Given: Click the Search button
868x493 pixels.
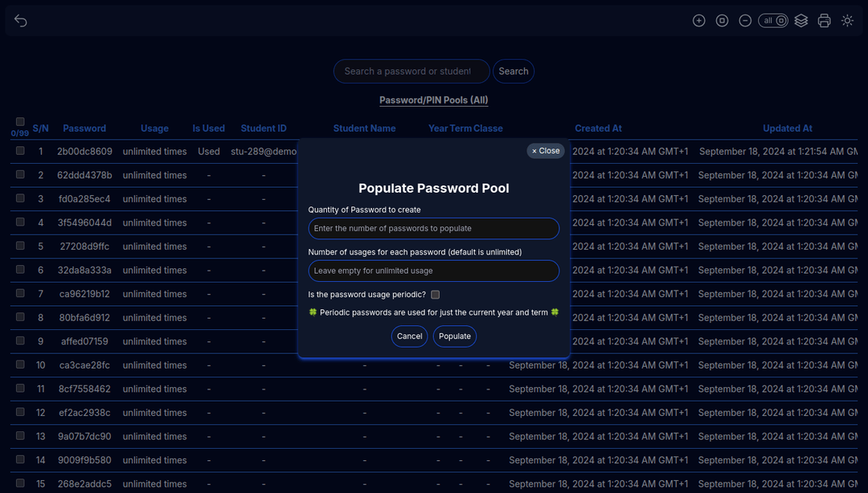Looking at the screenshot, I should point(513,71).
